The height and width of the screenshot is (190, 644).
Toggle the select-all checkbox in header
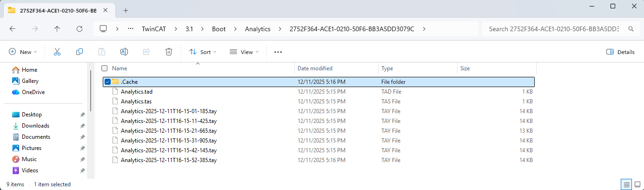pos(105,68)
